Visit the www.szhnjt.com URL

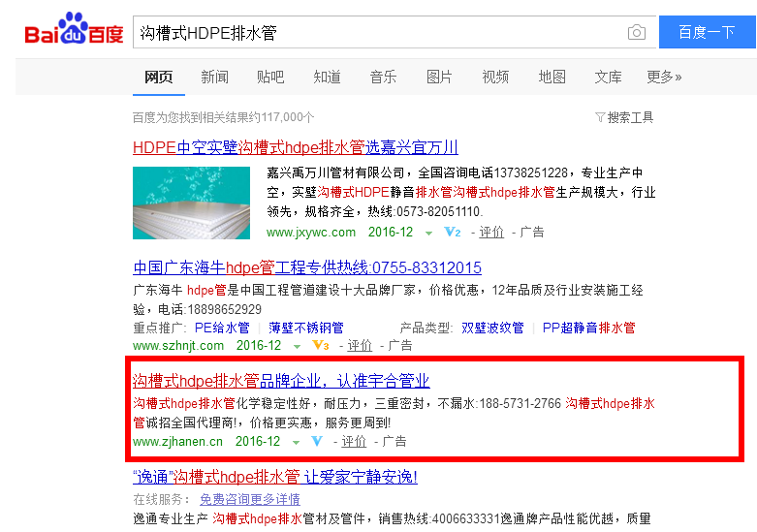[x=178, y=345]
